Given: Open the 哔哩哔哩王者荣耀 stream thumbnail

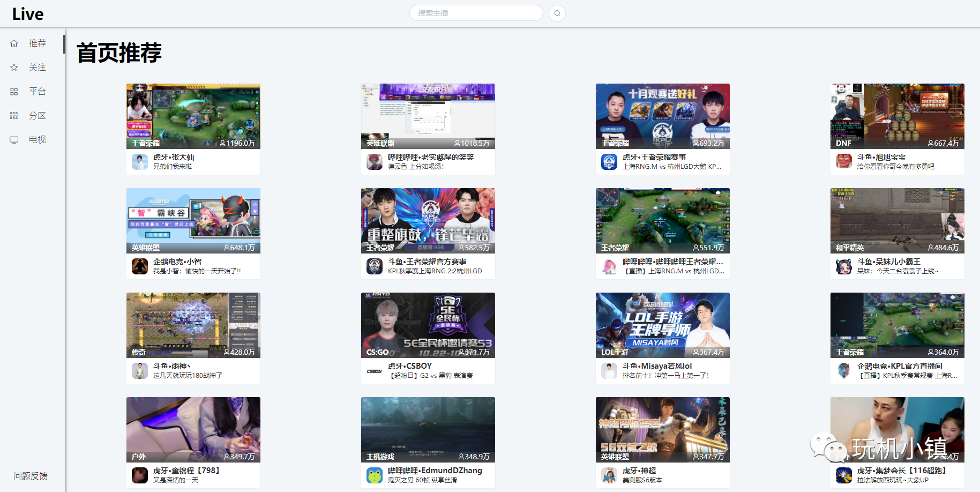Looking at the screenshot, I should point(663,221).
